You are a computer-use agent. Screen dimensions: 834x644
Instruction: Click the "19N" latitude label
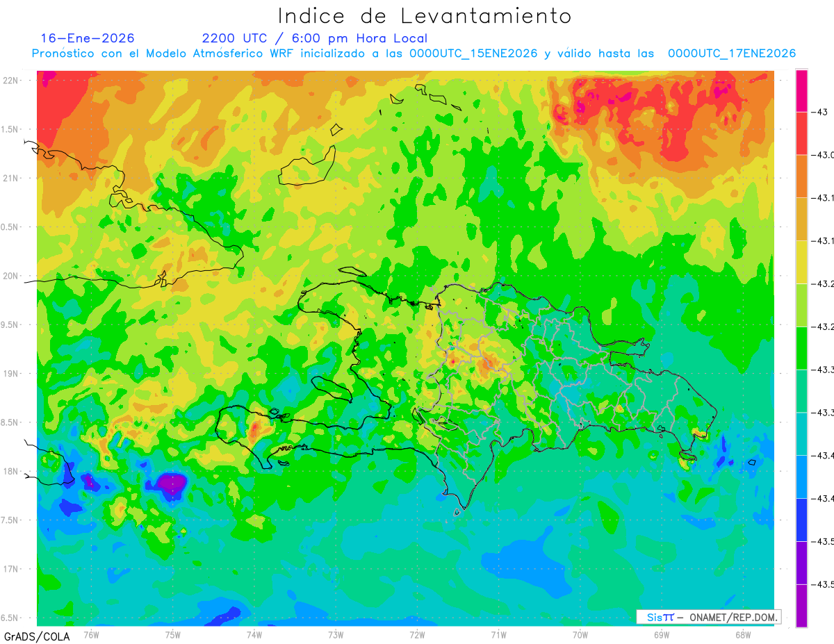coord(12,374)
